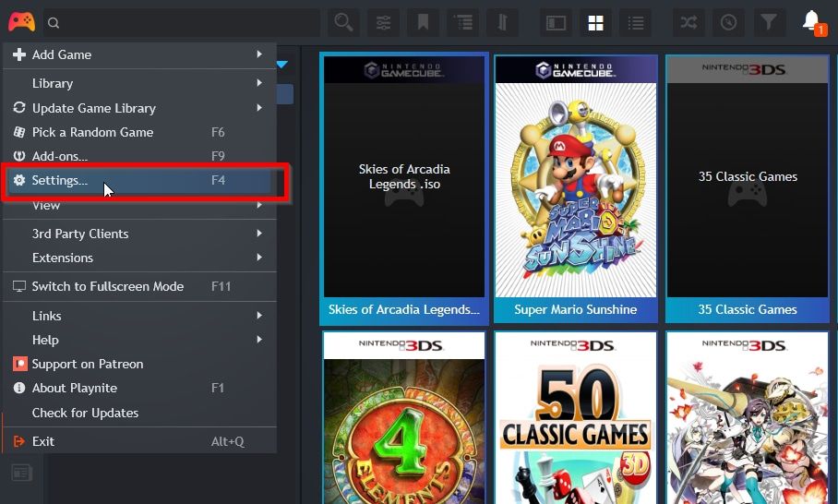This screenshot has width=838, height=504.
Task: Select Support on Patreon entry
Action: pyautogui.click(x=139, y=364)
